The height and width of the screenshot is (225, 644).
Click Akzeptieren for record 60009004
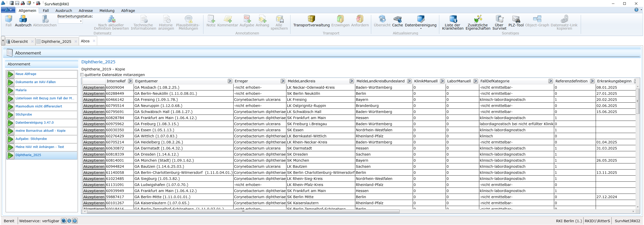pos(94,87)
